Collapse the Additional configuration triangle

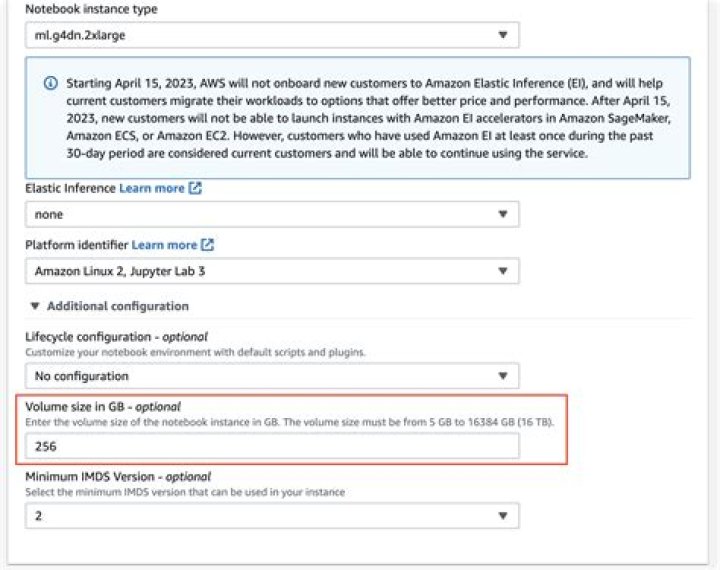pos(36,306)
